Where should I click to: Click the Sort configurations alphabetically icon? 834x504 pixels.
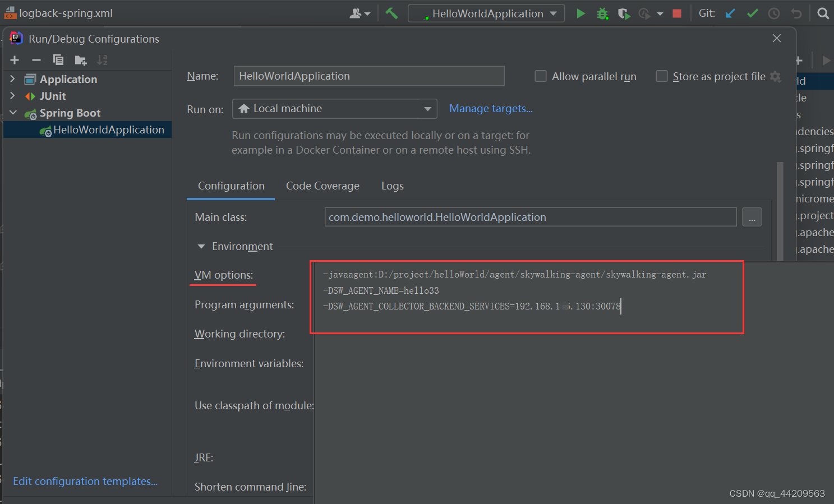[102, 60]
